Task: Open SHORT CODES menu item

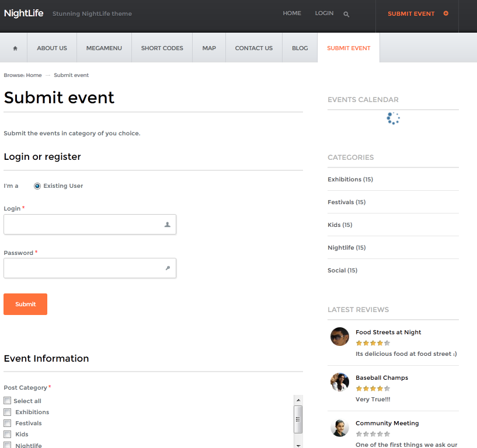Action: click(x=162, y=48)
